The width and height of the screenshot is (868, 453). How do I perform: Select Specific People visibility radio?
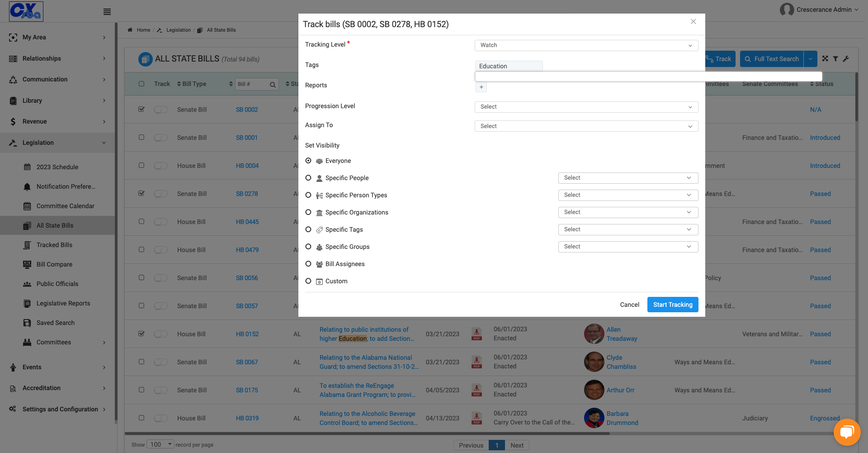[x=308, y=178]
